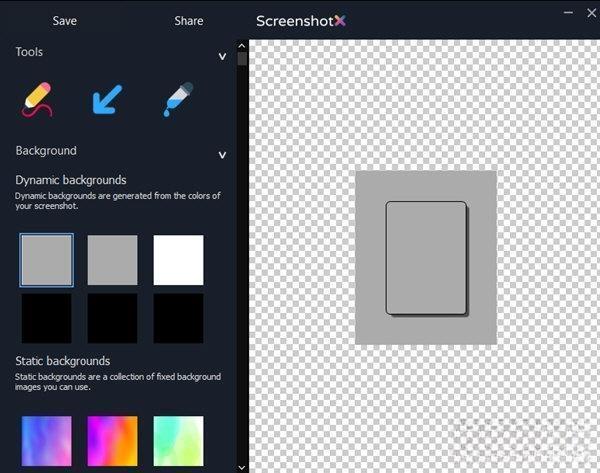The image size is (600, 473).
Task: Select the blue arrow tool
Action: [x=107, y=100]
